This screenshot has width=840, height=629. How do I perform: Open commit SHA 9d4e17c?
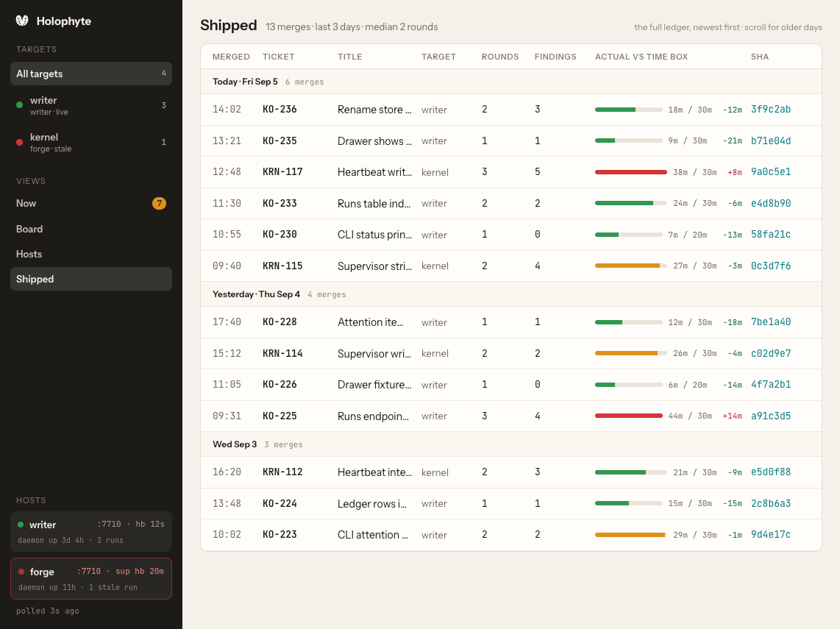point(771,535)
